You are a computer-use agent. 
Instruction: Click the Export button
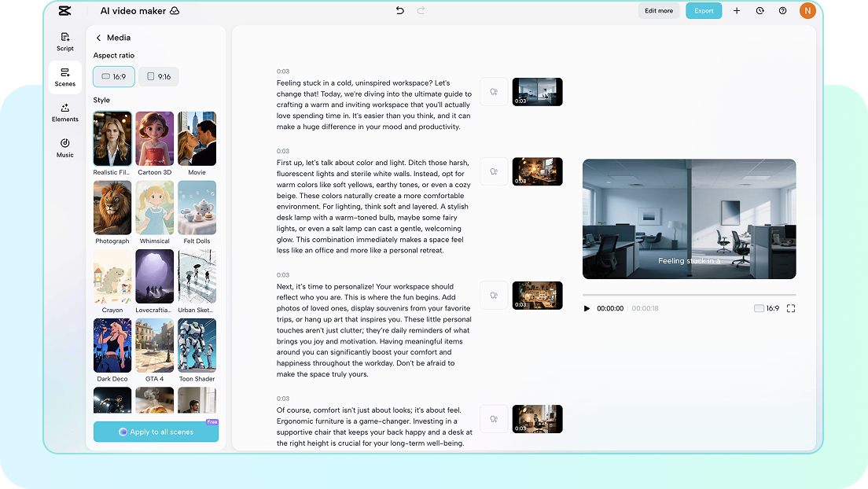[704, 11]
